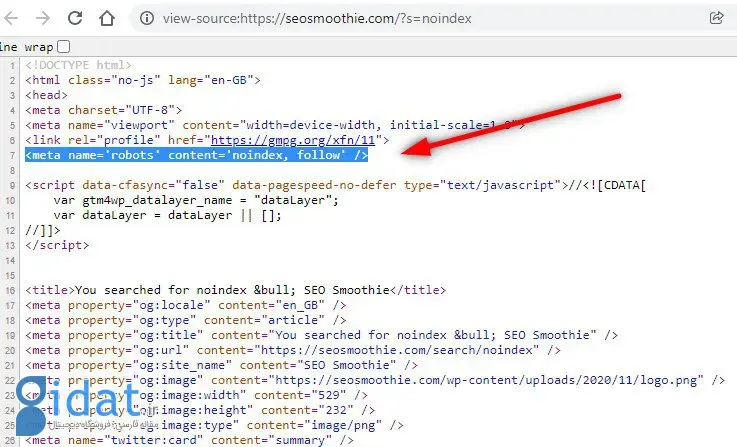Click the html class no-js line
Screen dimensions: 737x447
(143, 79)
